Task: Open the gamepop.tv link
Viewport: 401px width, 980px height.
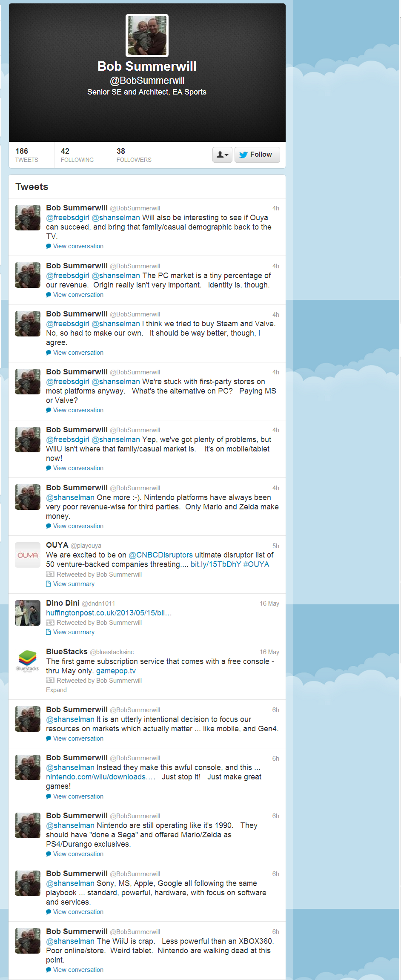Action: click(x=116, y=671)
